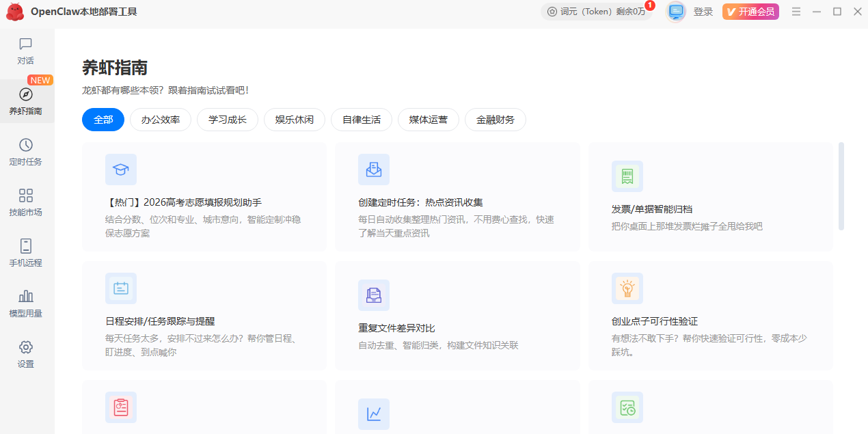Image resolution: width=868 pixels, height=434 pixels.
Task: Select the 全部 category tab
Action: [103, 120]
